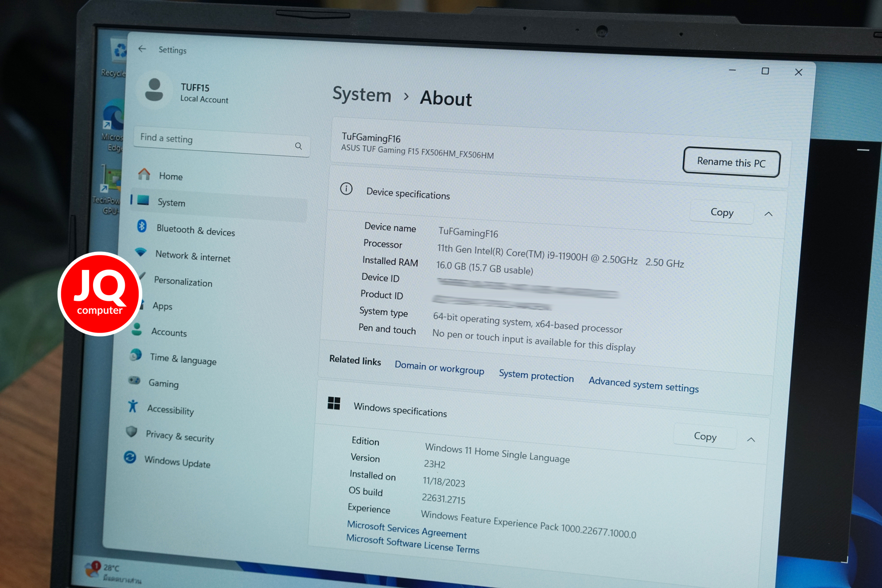
Task: Click the Windows Update sync icon
Action: tap(130, 457)
